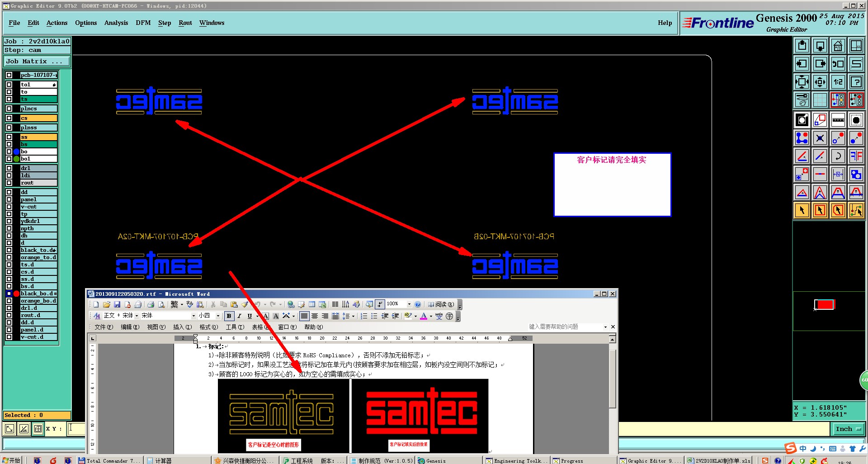Click Word 阅读(R) reading button
868x464 pixels.
(x=441, y=304)
